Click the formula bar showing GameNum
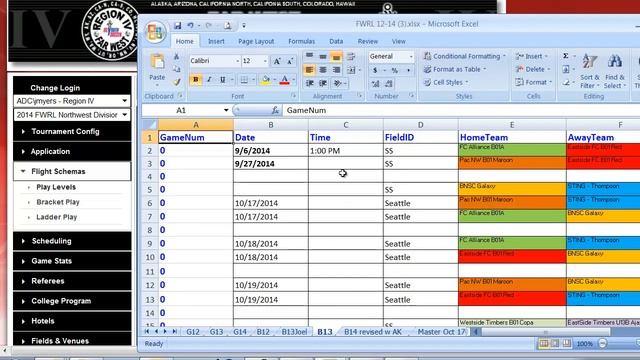Image resolution: width=640 pixels, height=360 pixels. click(461, 110)
